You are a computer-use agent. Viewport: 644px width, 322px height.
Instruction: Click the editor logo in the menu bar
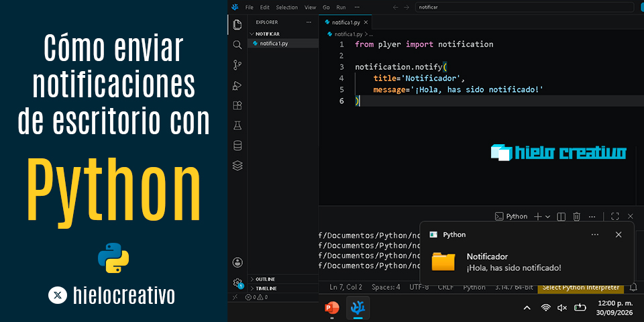235,7
